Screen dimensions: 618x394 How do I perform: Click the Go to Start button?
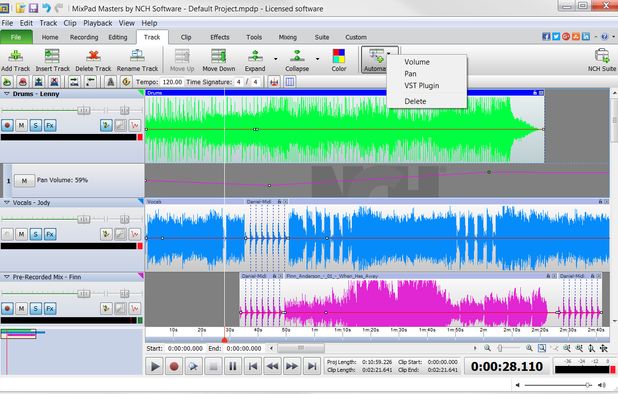tap(253, 366)
